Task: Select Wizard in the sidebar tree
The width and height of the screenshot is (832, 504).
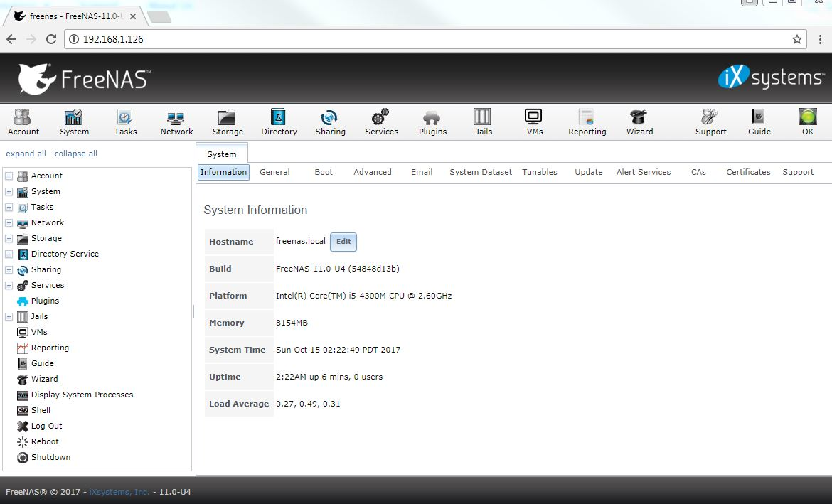Action: [44, 379]
